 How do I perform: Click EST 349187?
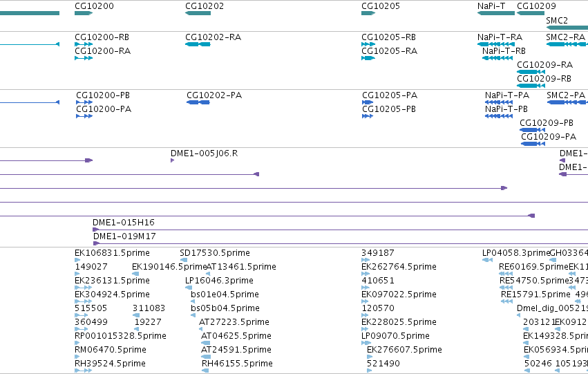tap(366, 260)
